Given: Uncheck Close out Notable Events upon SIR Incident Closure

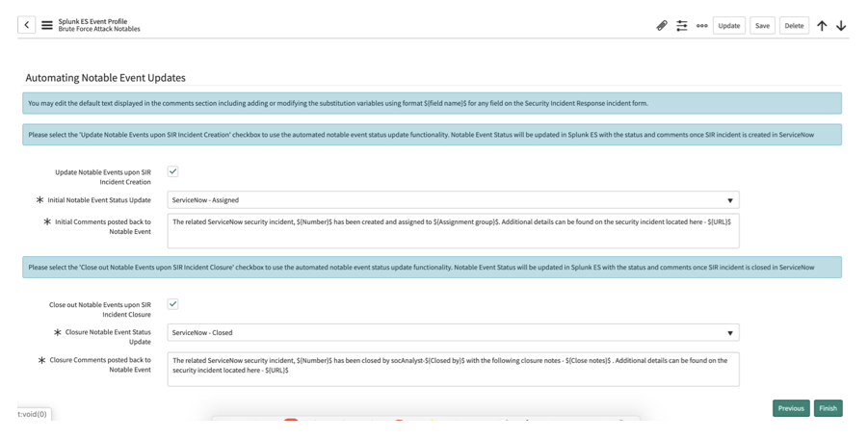Looking at the screenshot, I should [x=172, y=304].
